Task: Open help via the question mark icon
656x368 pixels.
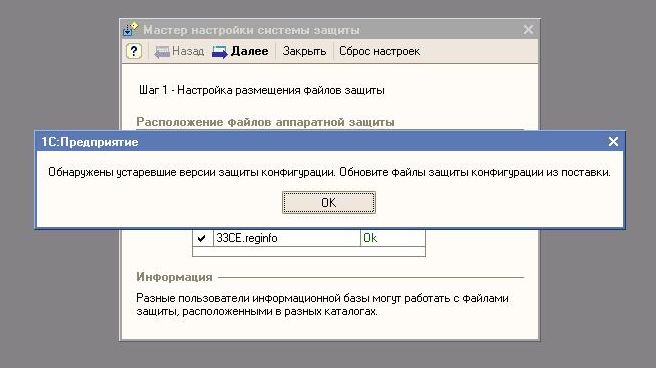Action: point(133,51)
